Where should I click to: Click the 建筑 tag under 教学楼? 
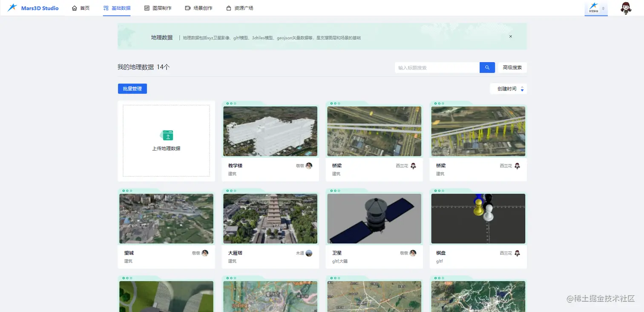coord(232,173)
